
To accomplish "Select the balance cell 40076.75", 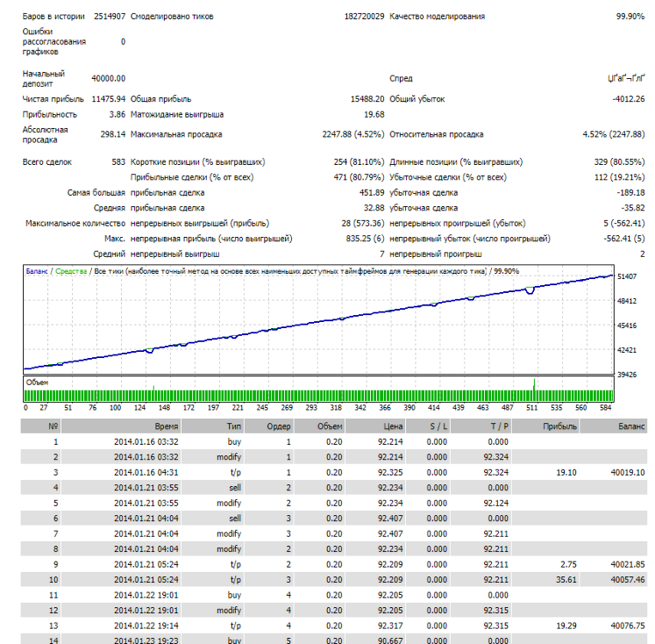I will coord(628,626).
